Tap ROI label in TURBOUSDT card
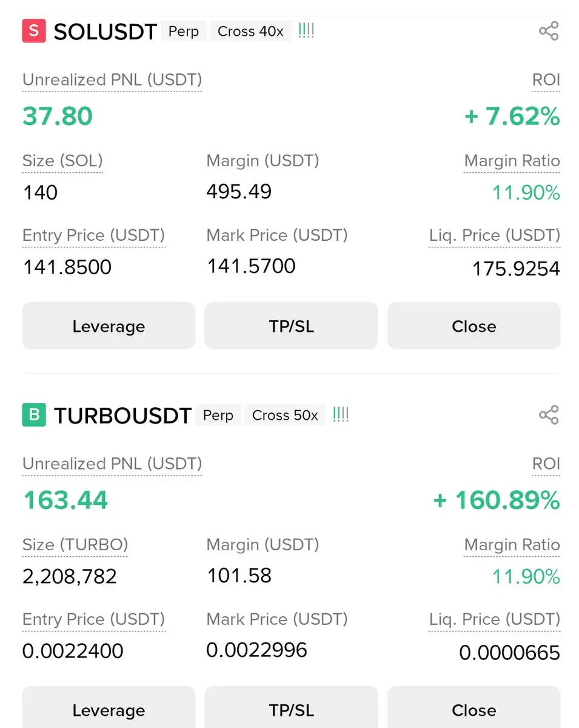Viewport: 579px width, 728px height. coord(546,464)
